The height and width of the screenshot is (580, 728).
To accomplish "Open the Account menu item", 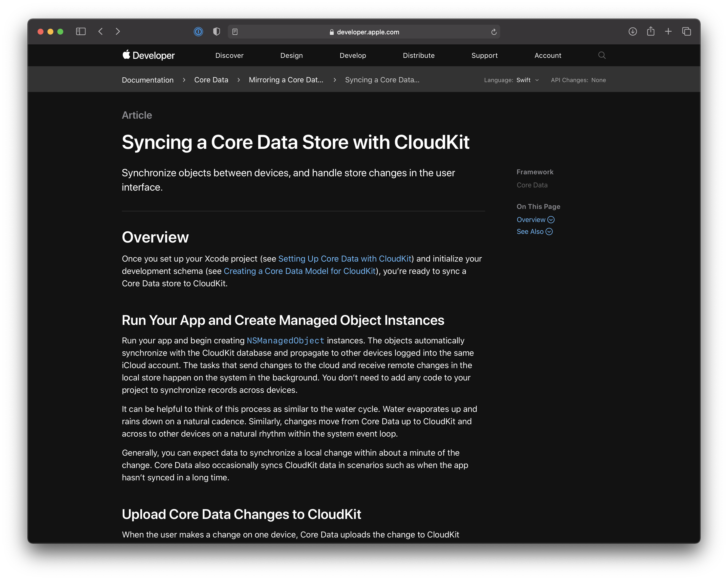I will [547, 55].
